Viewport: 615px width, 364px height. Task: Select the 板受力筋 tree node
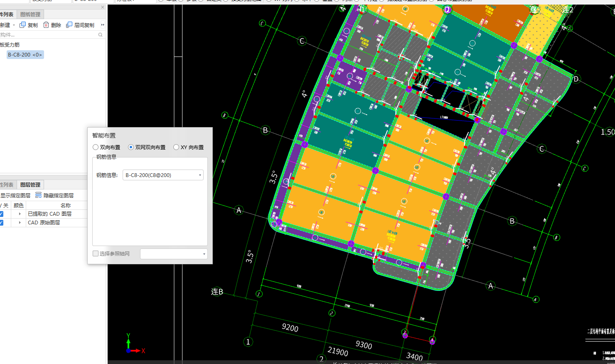pos(10,45)
